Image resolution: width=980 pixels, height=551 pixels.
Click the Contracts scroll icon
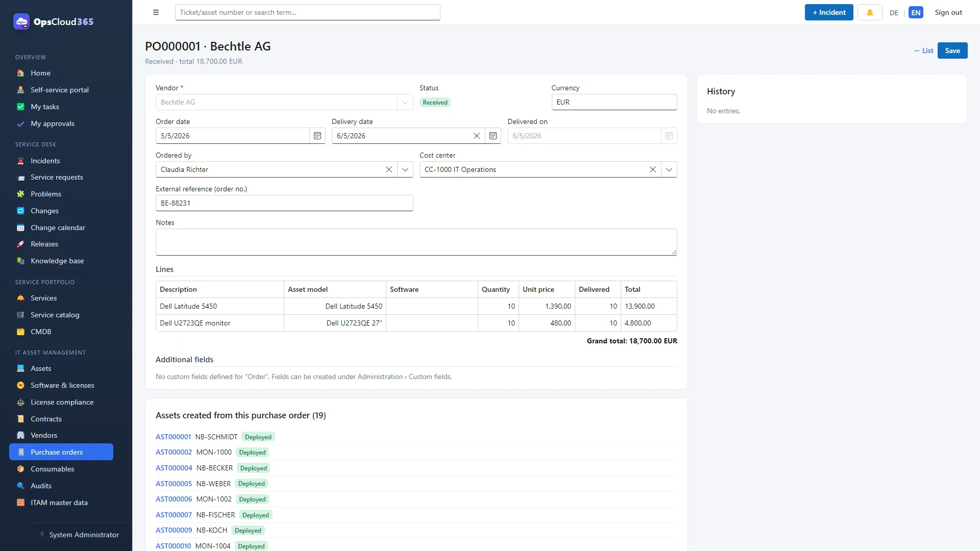pos(20,419)
